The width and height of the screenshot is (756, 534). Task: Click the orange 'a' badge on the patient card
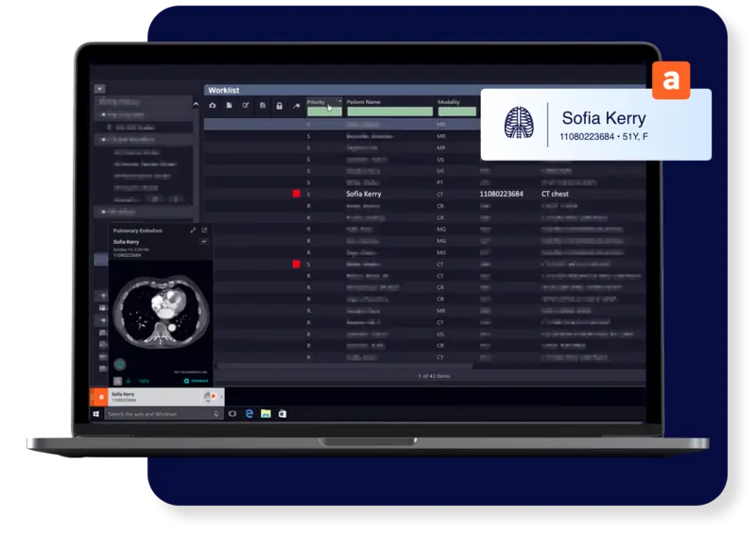pos(671,80)
